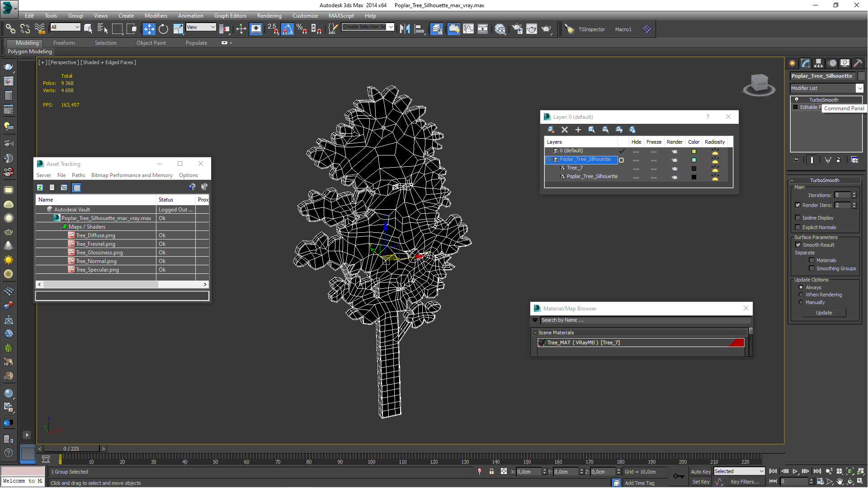Click Macro1 toolbar button
The image size is (868, 488).
point(623,29)
